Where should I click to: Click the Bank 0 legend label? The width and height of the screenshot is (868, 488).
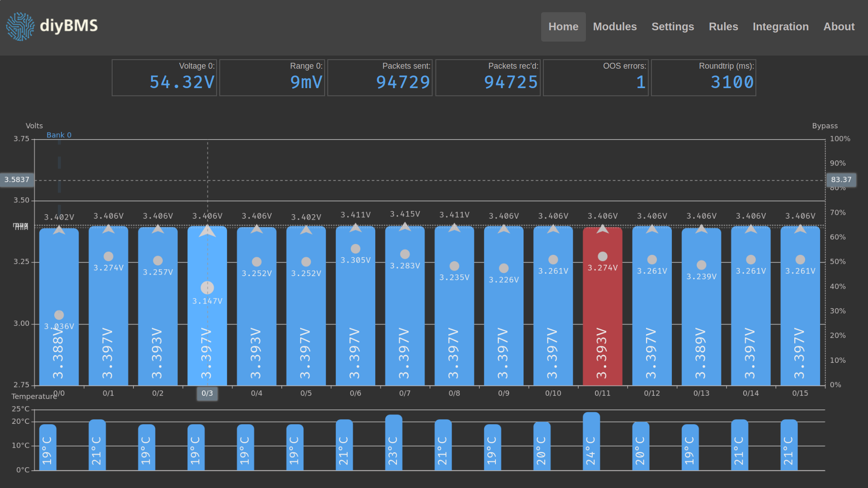pos(59,135)
